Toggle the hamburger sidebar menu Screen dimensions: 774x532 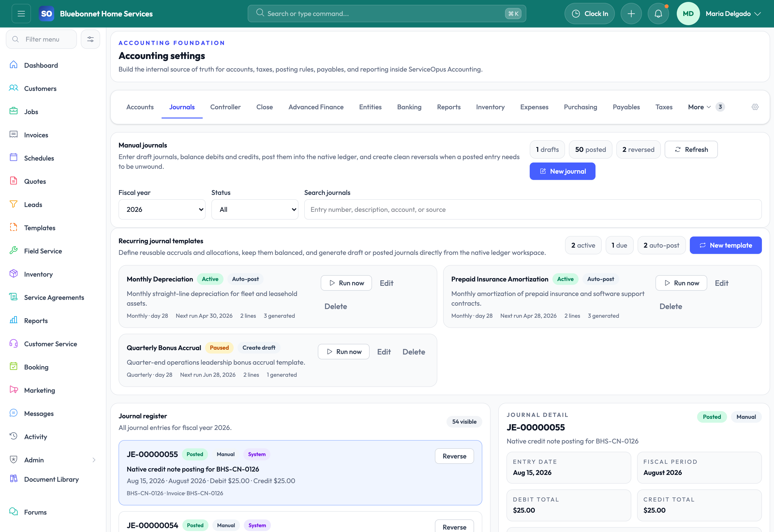tap(21, 14)
